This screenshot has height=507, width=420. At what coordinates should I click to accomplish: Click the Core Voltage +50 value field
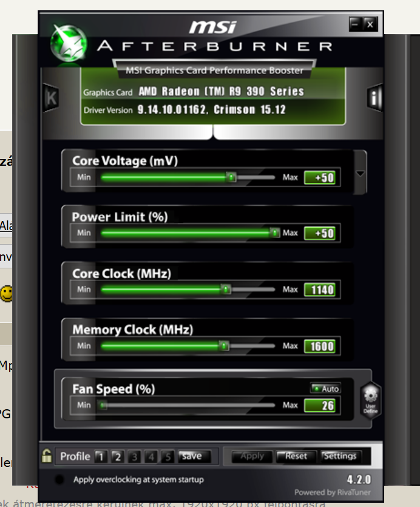coord(320,177)
